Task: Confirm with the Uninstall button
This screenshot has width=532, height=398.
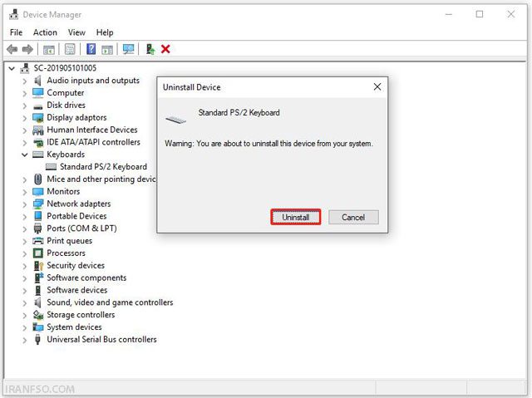Action: 296,217
